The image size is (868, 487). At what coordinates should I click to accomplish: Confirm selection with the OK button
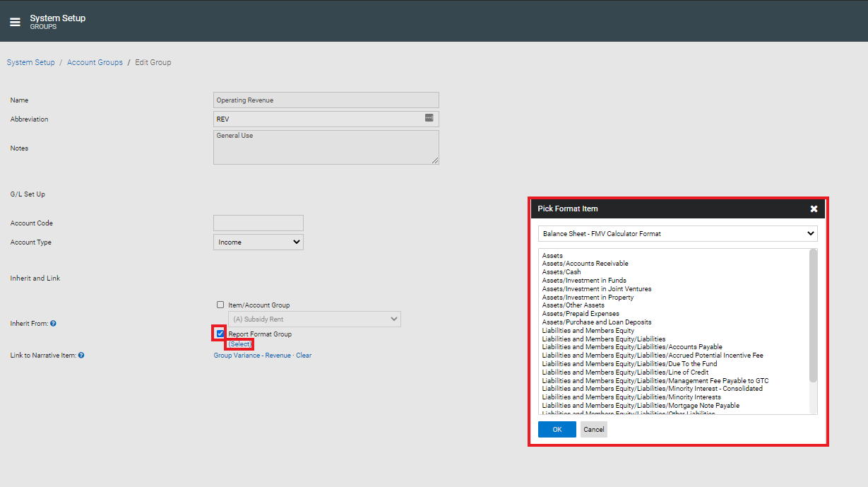click(x=557, y=429)
